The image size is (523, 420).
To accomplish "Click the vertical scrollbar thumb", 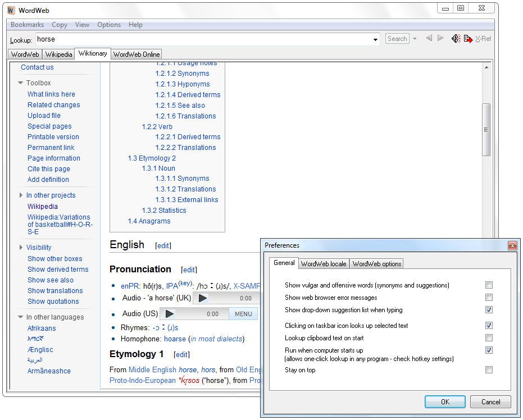I will coord(486,130).
